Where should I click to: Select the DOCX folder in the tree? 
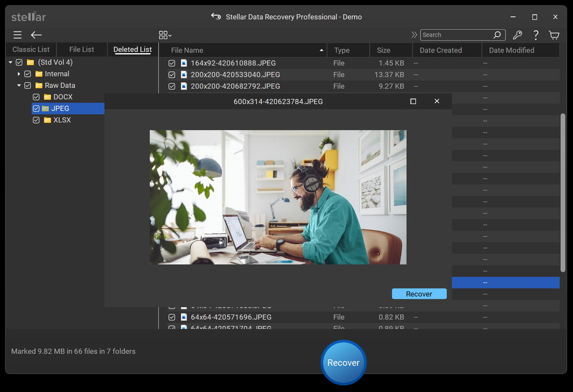tap(63, 97)
